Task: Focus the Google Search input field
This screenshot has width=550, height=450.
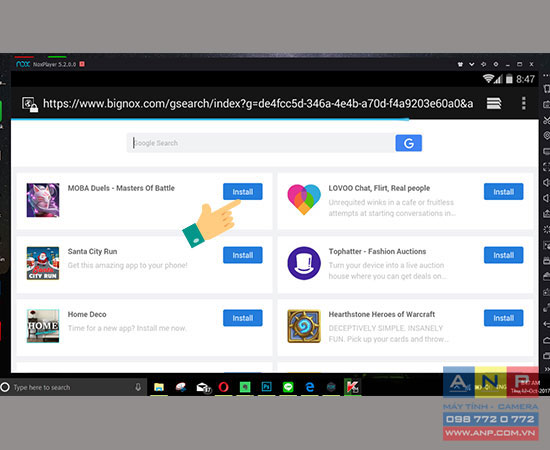Action: (x=261, y=143)
